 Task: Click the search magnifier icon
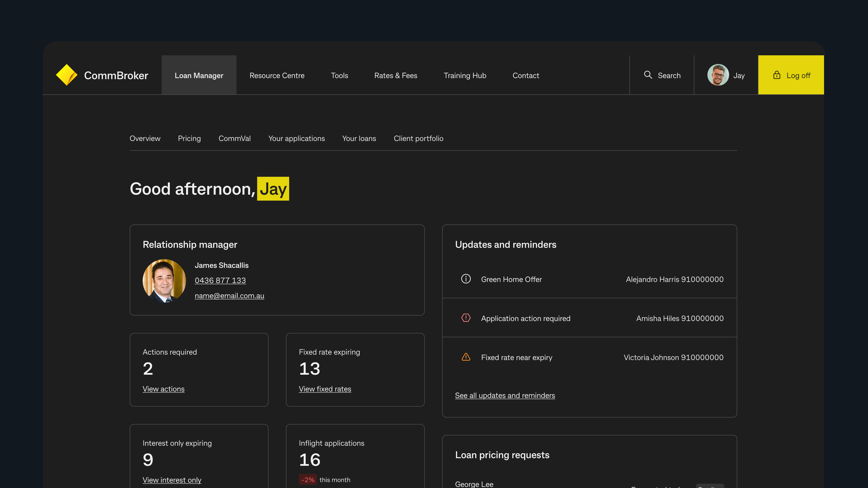click(x=648, y=75)
